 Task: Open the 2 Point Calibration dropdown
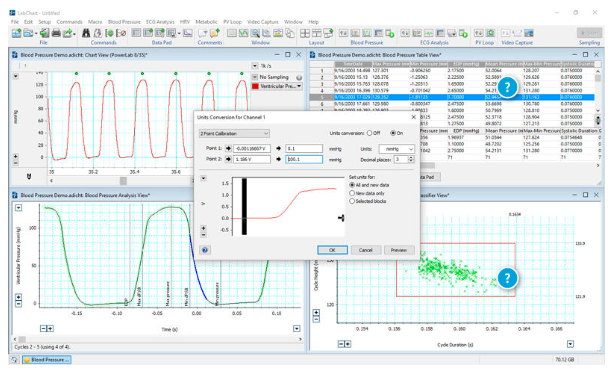tap(234, 133)
